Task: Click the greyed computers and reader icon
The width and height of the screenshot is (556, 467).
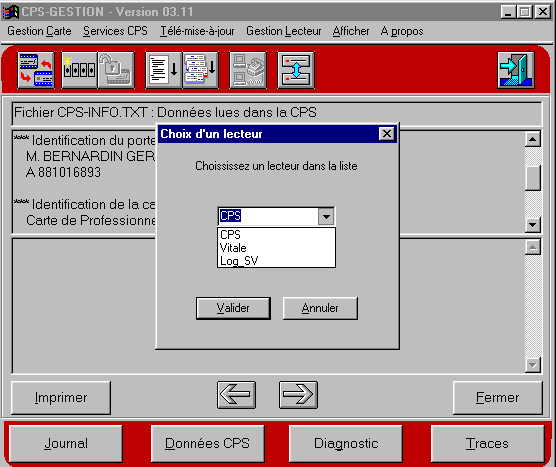Action: [248, 70]
